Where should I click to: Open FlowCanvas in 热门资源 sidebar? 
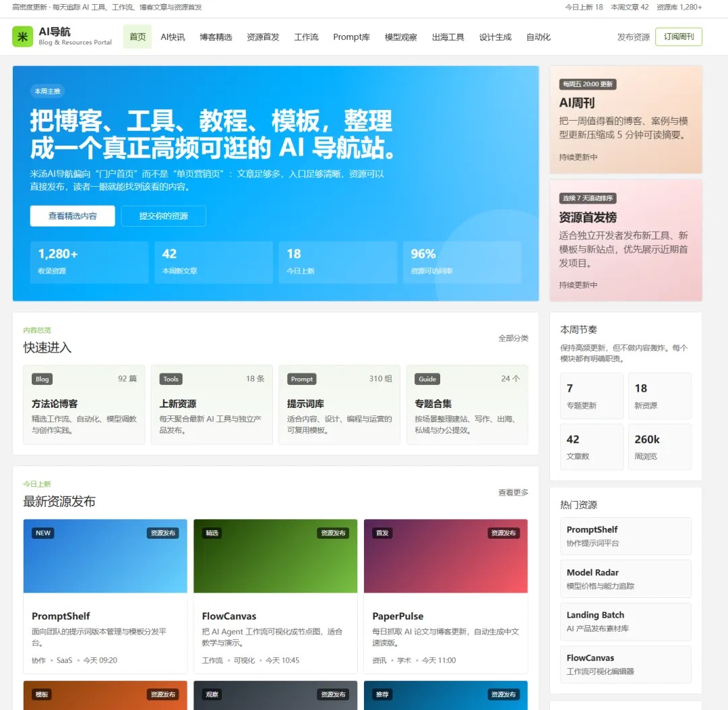pos(626,664)
